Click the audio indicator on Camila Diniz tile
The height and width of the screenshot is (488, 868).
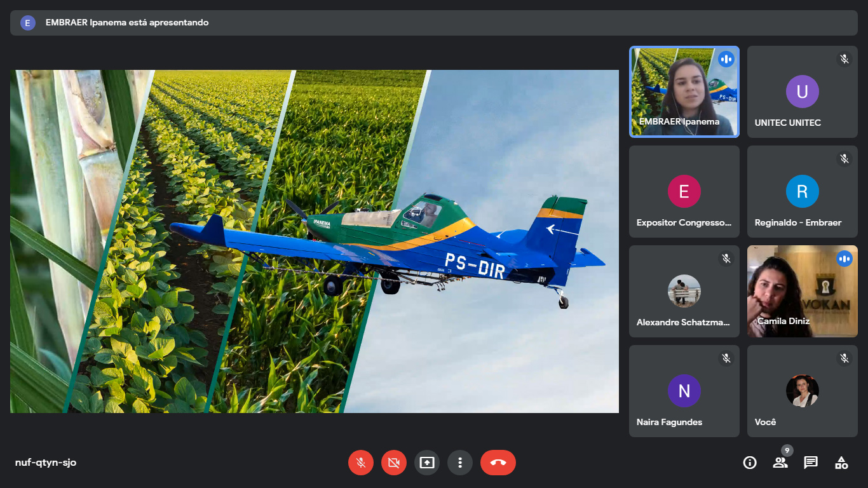click(x=844, y=259)
